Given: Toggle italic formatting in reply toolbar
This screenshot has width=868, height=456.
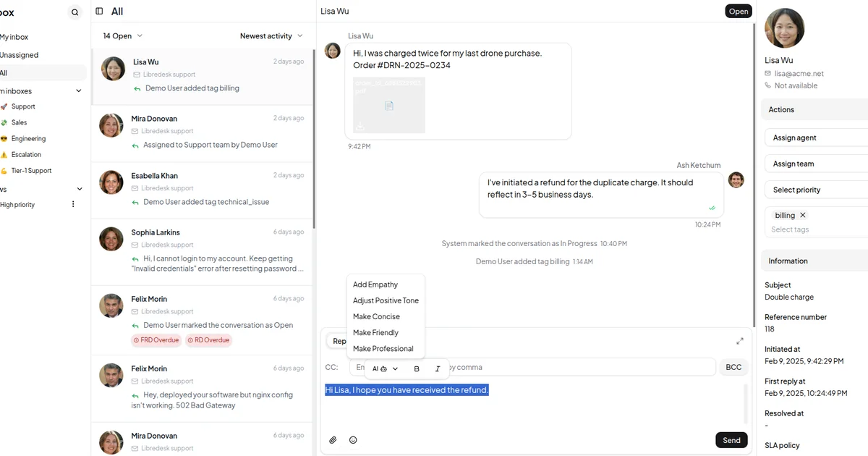Looking at the screenshot, I should click(438, 368).
